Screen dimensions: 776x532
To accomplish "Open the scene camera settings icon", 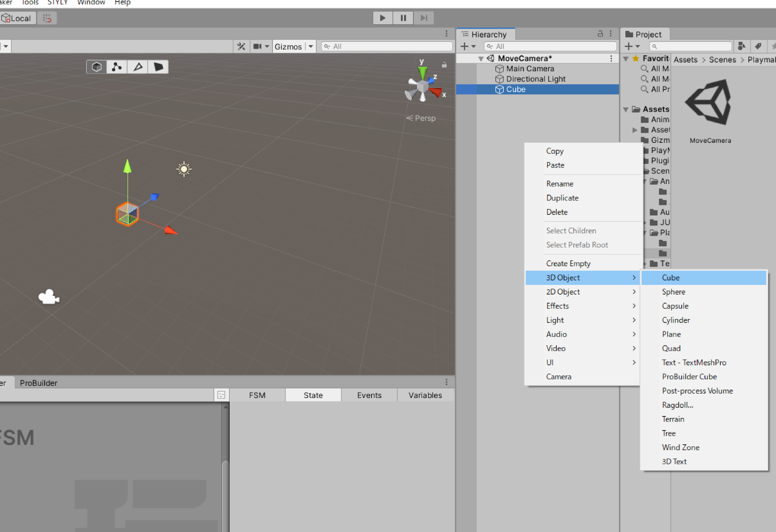I will coord(257,47).
